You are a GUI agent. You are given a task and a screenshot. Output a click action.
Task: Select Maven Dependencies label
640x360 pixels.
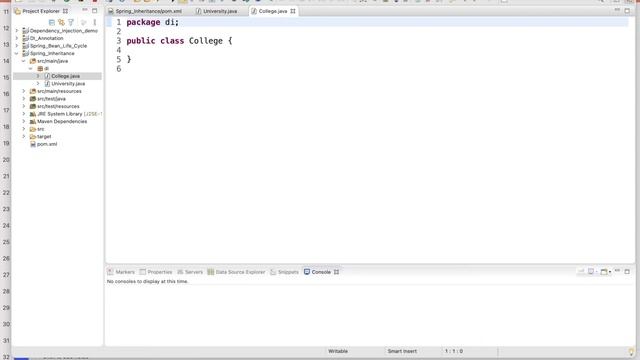point(62,122)
